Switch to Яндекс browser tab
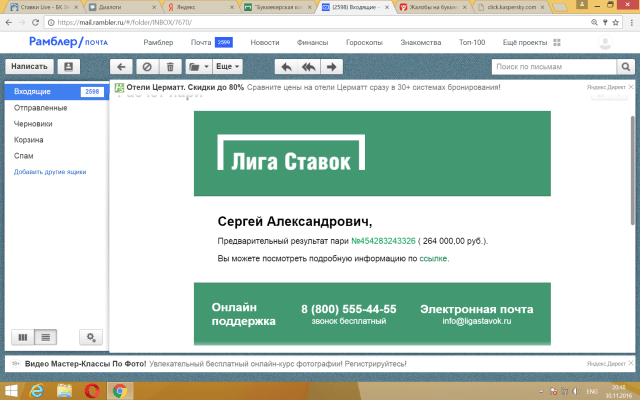Image resolution: width=640 pixels, height=400 pixels. (x=199, y=7)
